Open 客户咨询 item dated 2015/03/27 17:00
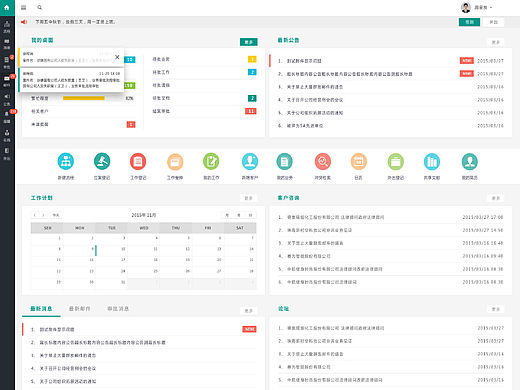The height and width of the screenshot is (390, 520). coord(390,217)
